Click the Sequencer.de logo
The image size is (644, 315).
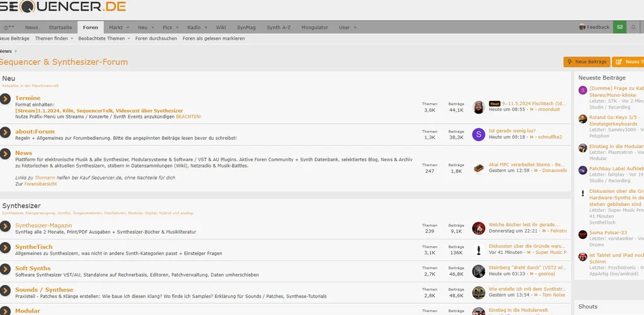(62, 6)
